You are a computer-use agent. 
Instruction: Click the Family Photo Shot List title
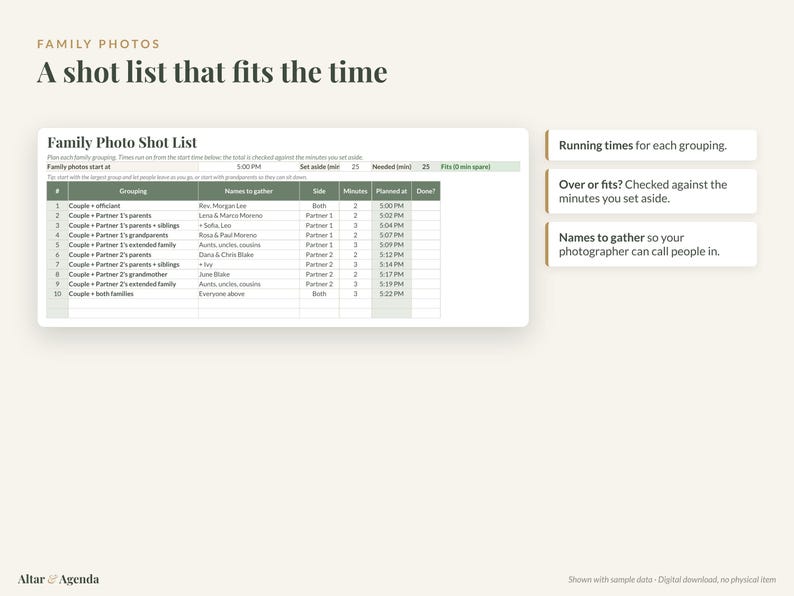pyautogui.click(x=122, y=143)
